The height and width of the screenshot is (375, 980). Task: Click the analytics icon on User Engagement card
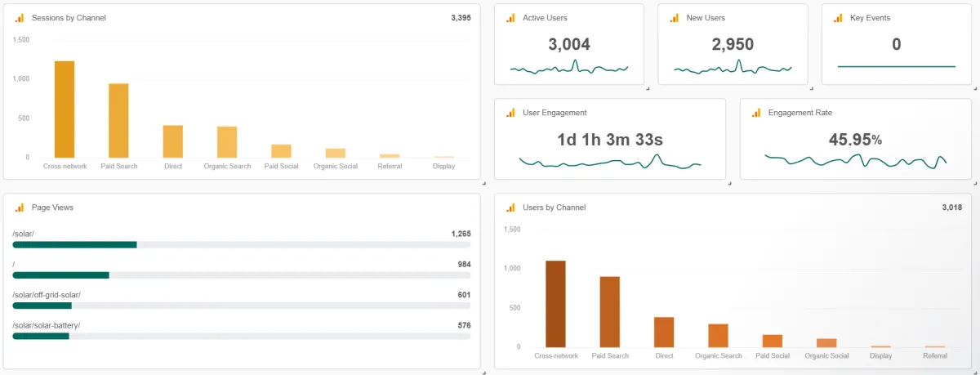[x=511, y=113]
